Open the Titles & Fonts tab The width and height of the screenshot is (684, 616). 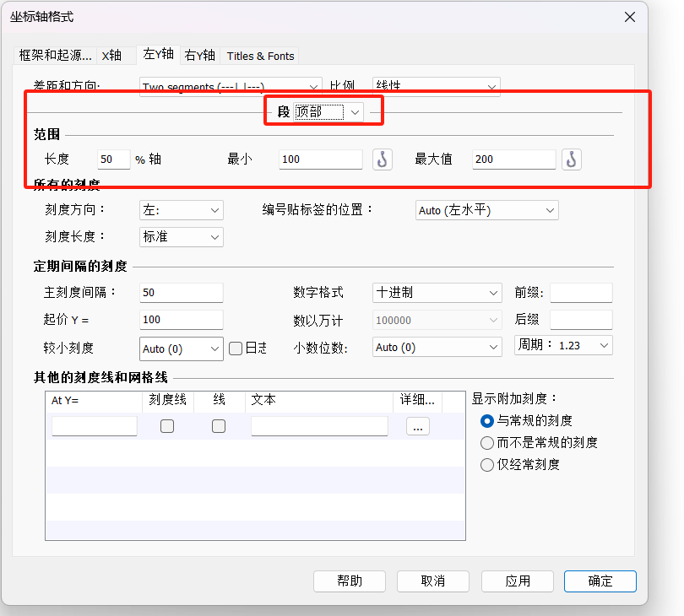click(260, 56)
